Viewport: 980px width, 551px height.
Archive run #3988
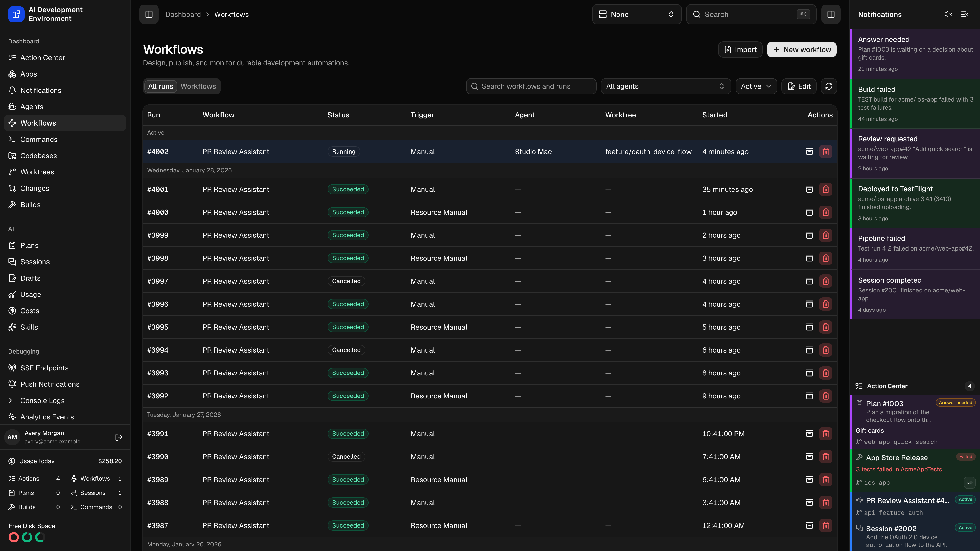point(810,503)
